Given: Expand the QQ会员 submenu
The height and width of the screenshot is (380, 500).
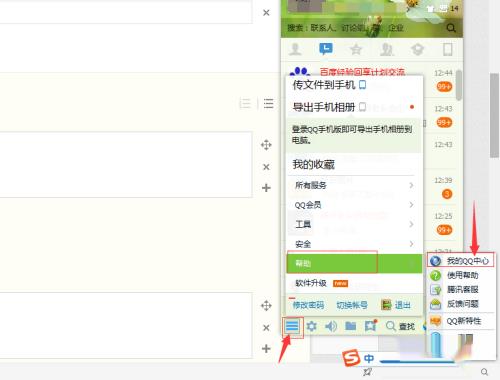Looking at the screenshot, I should pos(355,205).
